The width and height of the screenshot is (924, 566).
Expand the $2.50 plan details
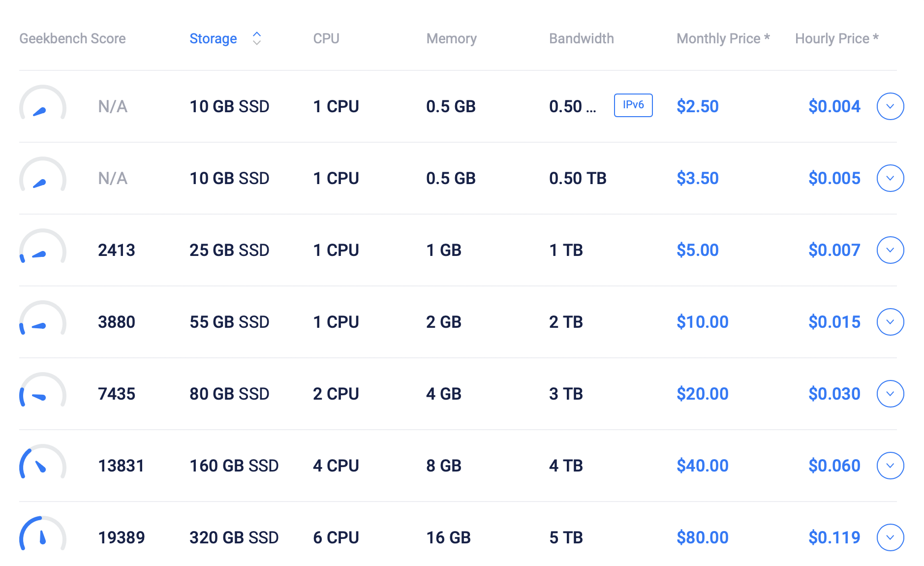tap(890, 106)
